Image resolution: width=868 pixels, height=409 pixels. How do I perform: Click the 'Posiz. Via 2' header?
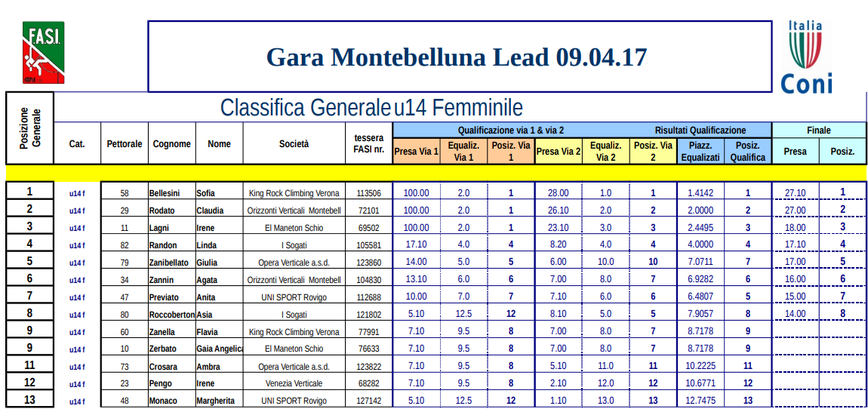click(653, 151)
